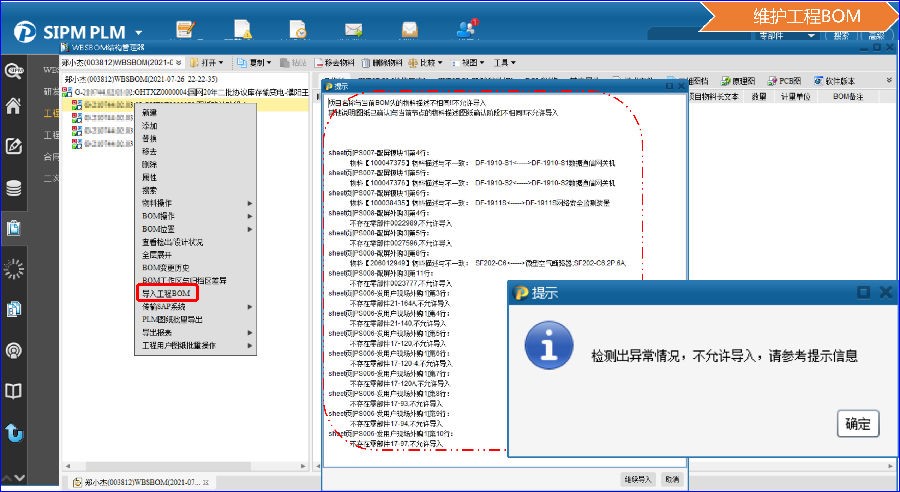
Task: Click the 继续导入 button
Action: (x=637, y=479)
